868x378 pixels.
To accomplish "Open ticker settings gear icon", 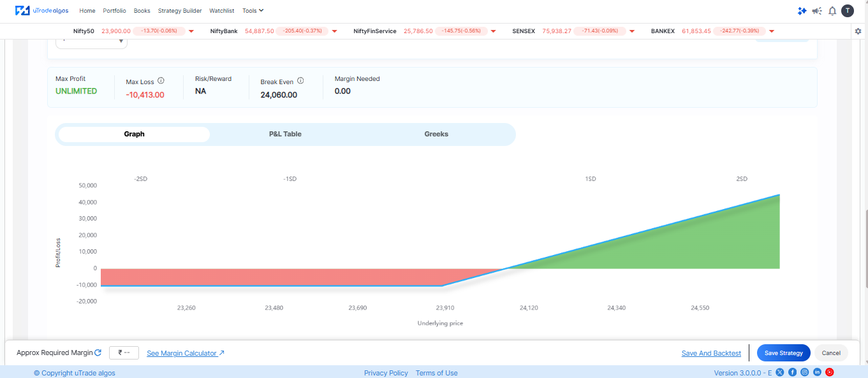I will (858, 31).
